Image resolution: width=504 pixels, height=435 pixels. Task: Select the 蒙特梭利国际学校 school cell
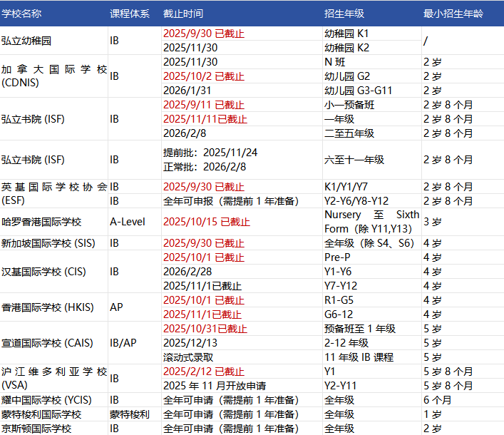53,414
